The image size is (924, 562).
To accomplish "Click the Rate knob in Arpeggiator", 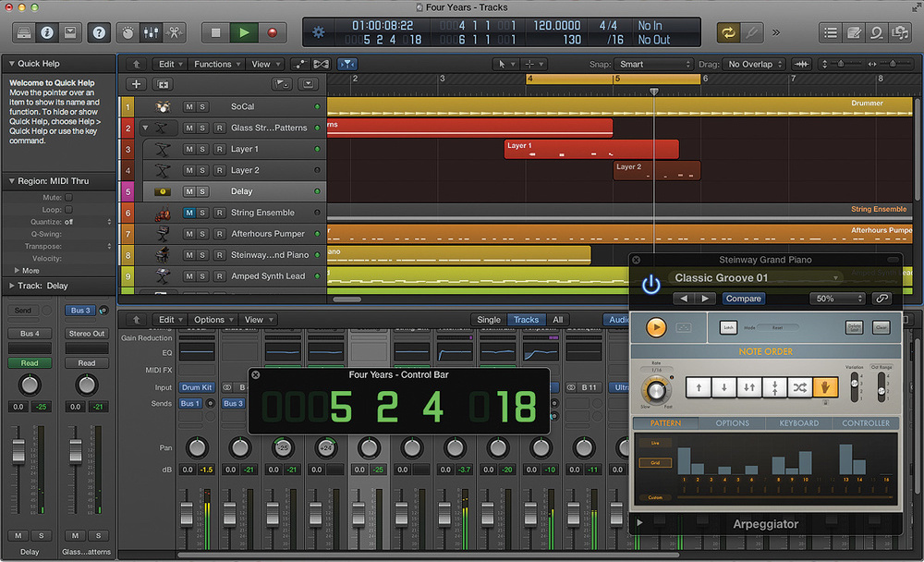I will (655, 388).
